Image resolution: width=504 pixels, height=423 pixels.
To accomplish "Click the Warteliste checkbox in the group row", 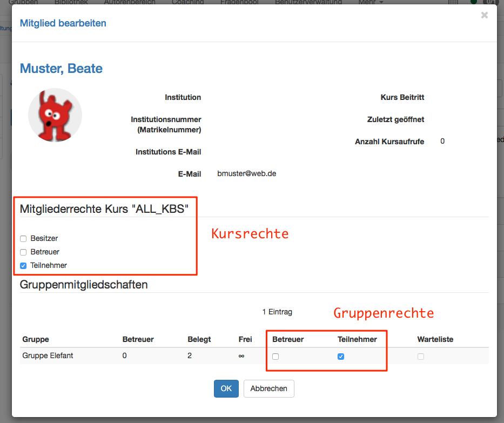I will point(421,357).
